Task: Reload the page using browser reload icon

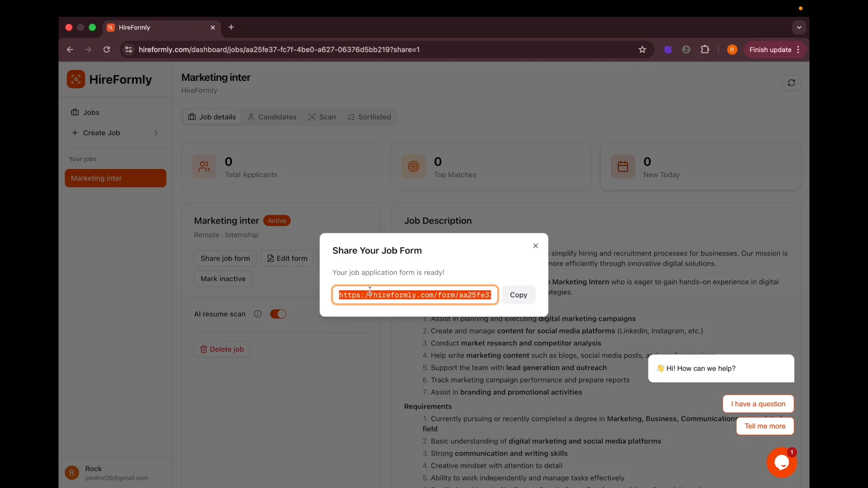Action: click(107, 50)
